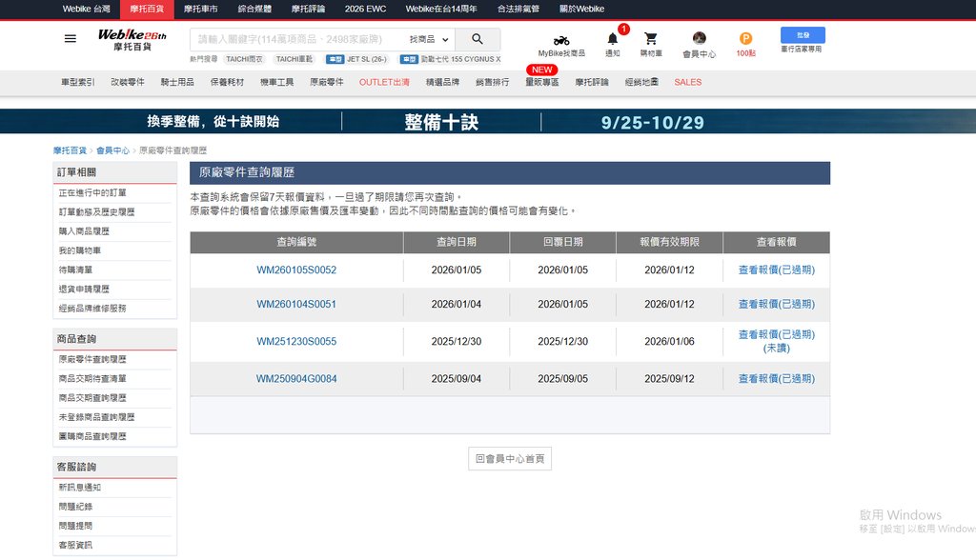This screenshot has height=560, width=976.
Task: Open 保養耗材 navigation menu
Action: pos(227,82)
